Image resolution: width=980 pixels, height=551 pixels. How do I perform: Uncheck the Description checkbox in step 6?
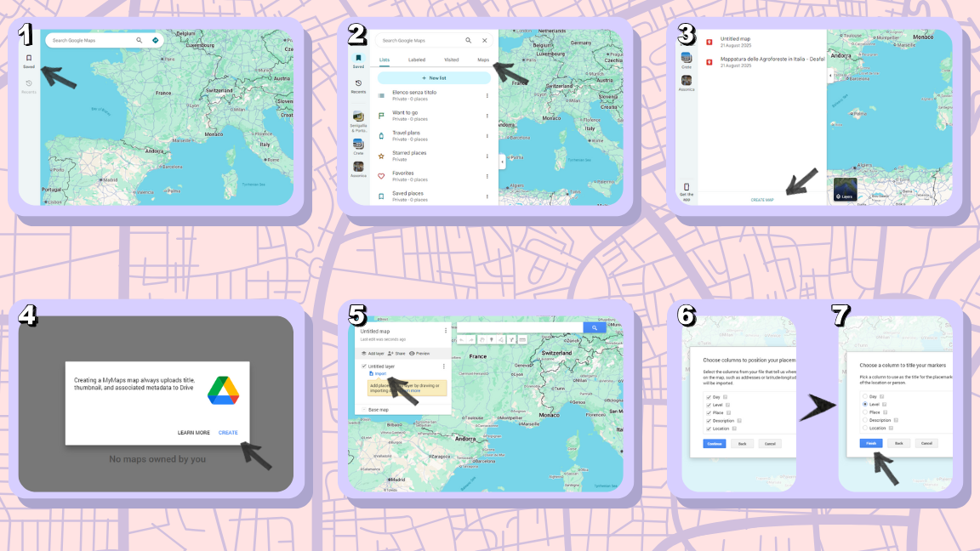pos(708,421)
